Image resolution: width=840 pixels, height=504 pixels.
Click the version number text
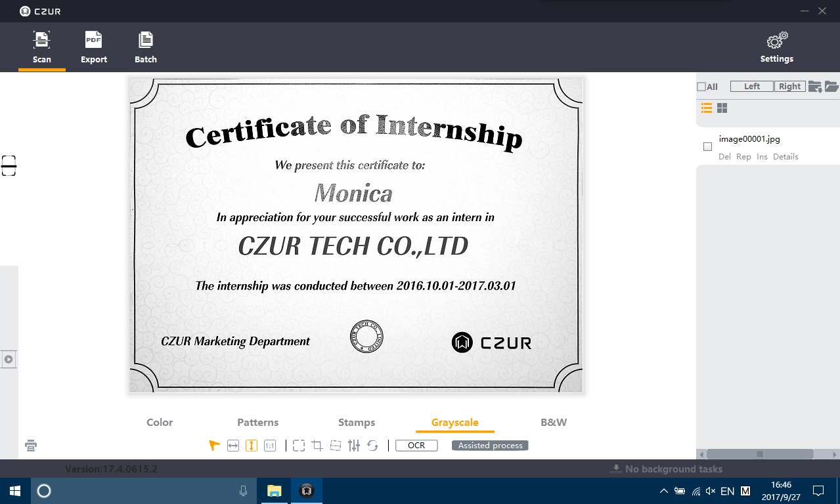coord(111,469)
